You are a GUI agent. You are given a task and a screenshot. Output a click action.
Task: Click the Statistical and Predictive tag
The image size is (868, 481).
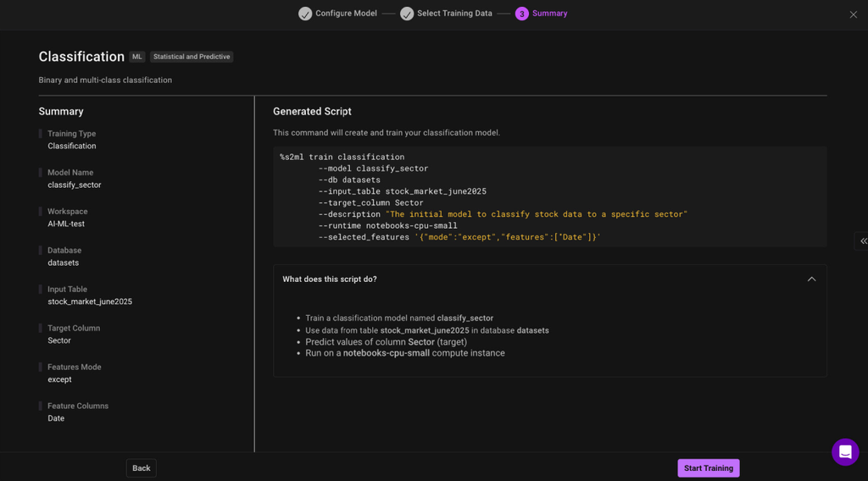[192, 57]
